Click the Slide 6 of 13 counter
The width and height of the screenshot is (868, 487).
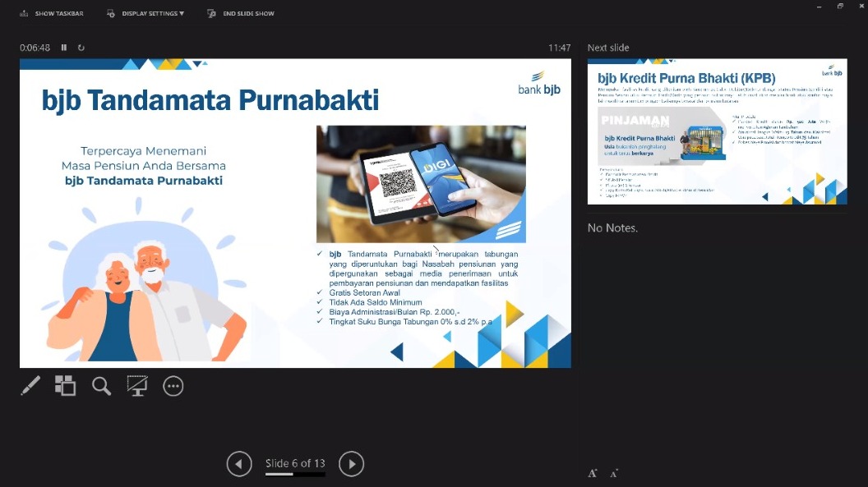point(295,463)
